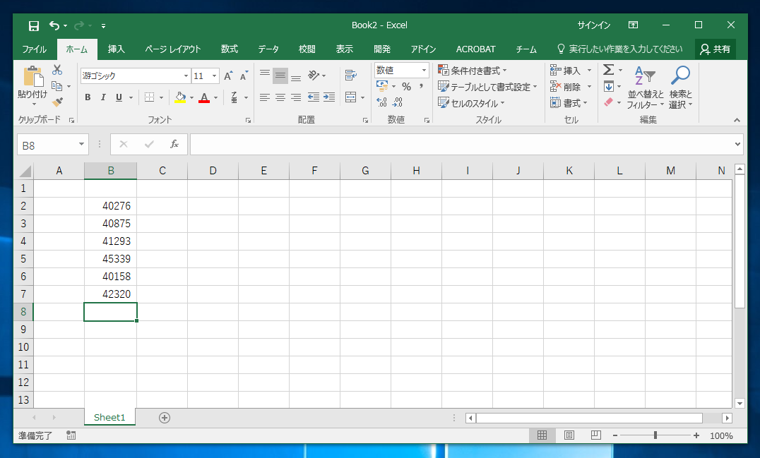Switch to the ページ レイアウト tab
The image size is (760, 458).
pyautogui.click(x=173, y=49)
